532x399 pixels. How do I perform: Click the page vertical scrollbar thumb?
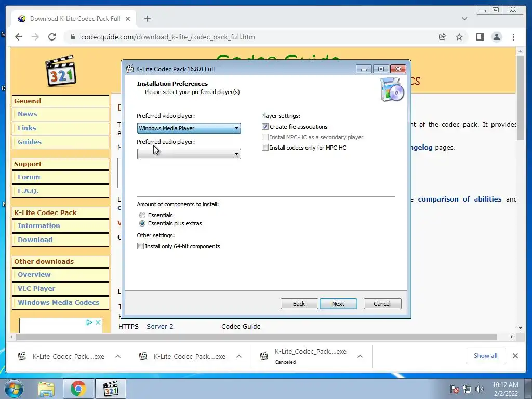(520, 97)
